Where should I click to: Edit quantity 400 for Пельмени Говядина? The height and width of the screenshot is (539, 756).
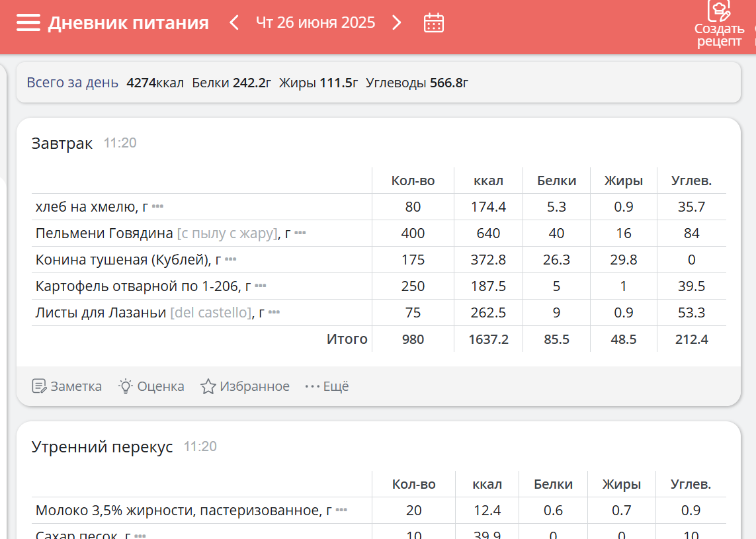(413, 233)
